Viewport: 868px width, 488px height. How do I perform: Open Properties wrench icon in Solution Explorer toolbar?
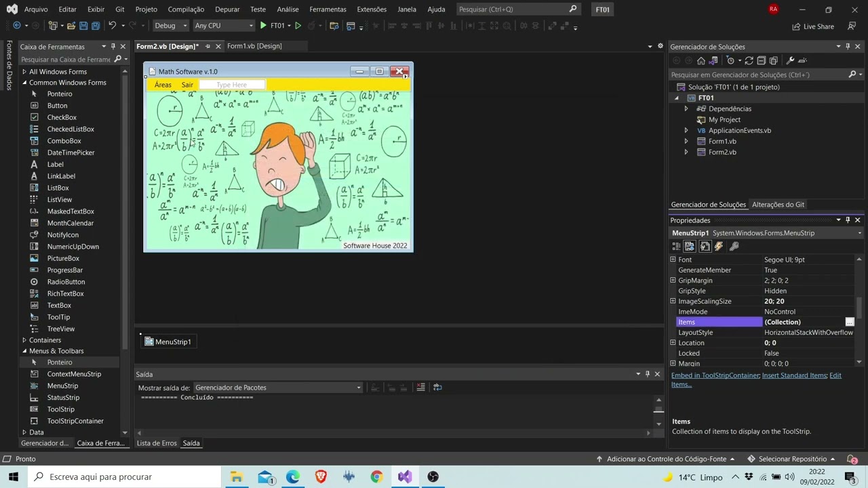790,60
